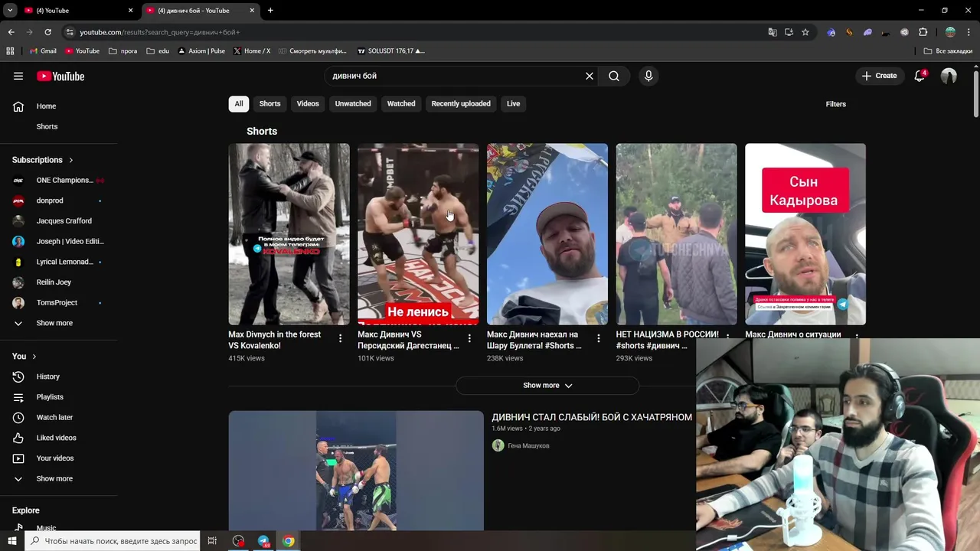Click the YouTube search input field
Image resolution: width=980 pixels, height=551 pixels.
[456, 76]
